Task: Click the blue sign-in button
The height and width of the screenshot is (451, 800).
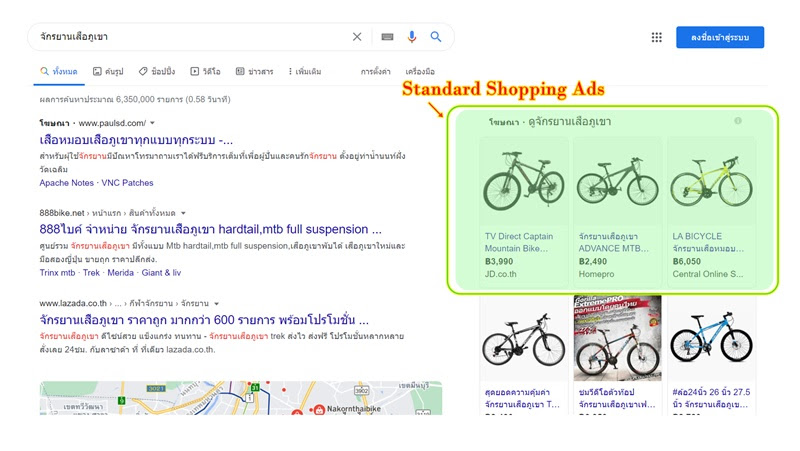Action: click(719, 37)
